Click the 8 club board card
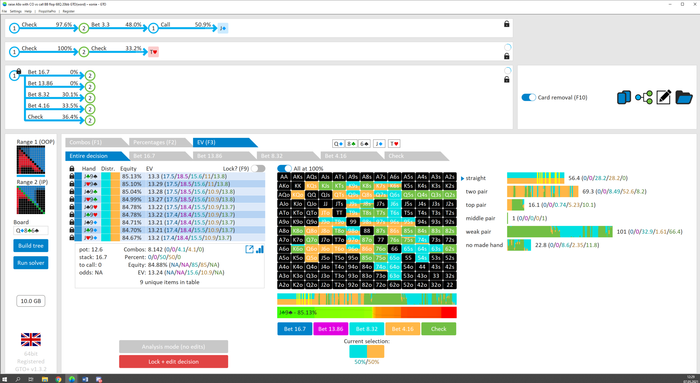700x383 pixels. 351,143
